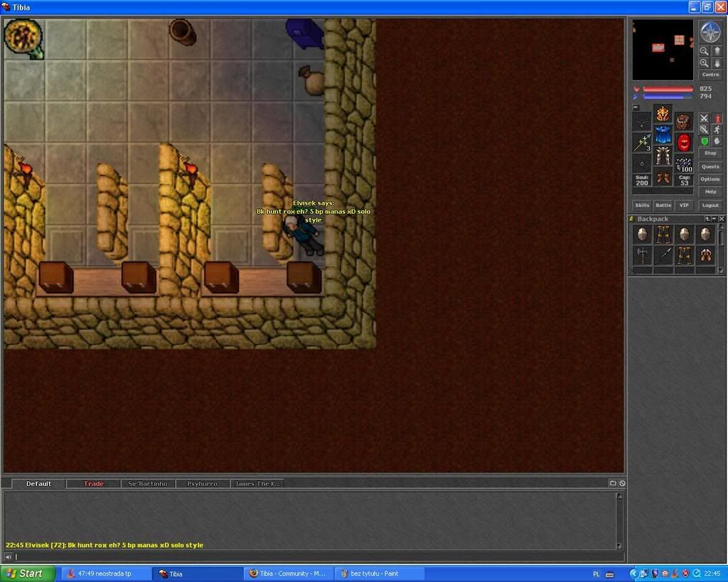Click the empty amulet slot
728x582 pixels.
pos(642,122)
